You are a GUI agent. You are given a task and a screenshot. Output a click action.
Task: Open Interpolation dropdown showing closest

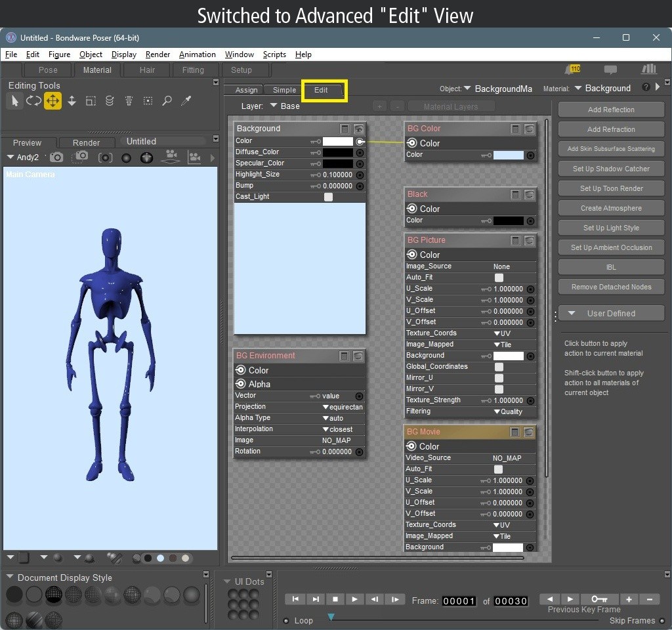(338, 429)
